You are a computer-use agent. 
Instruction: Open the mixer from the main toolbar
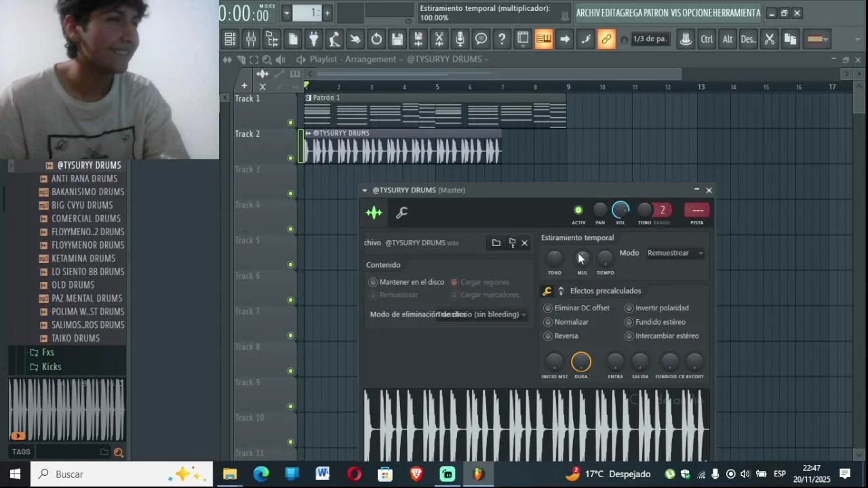[251, 39]
